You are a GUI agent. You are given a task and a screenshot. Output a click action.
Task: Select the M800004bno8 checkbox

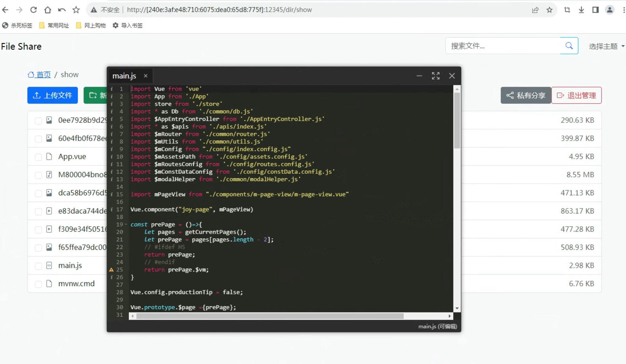coord(38,175)
